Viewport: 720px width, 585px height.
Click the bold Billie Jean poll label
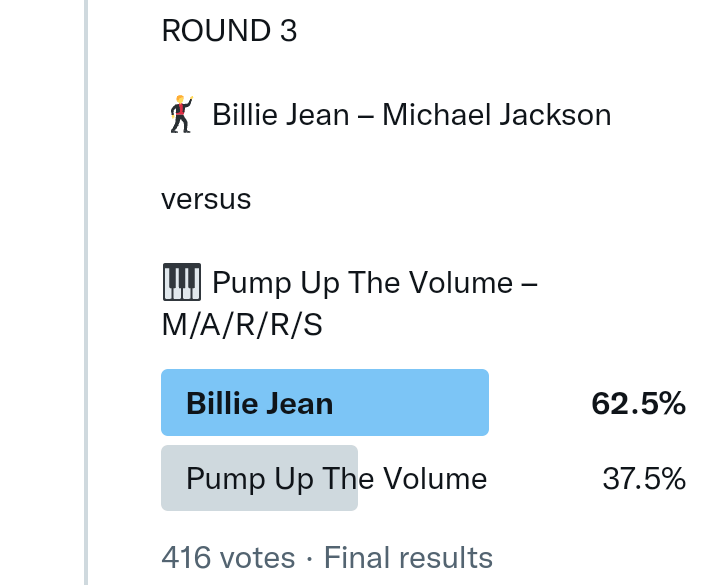260,403
